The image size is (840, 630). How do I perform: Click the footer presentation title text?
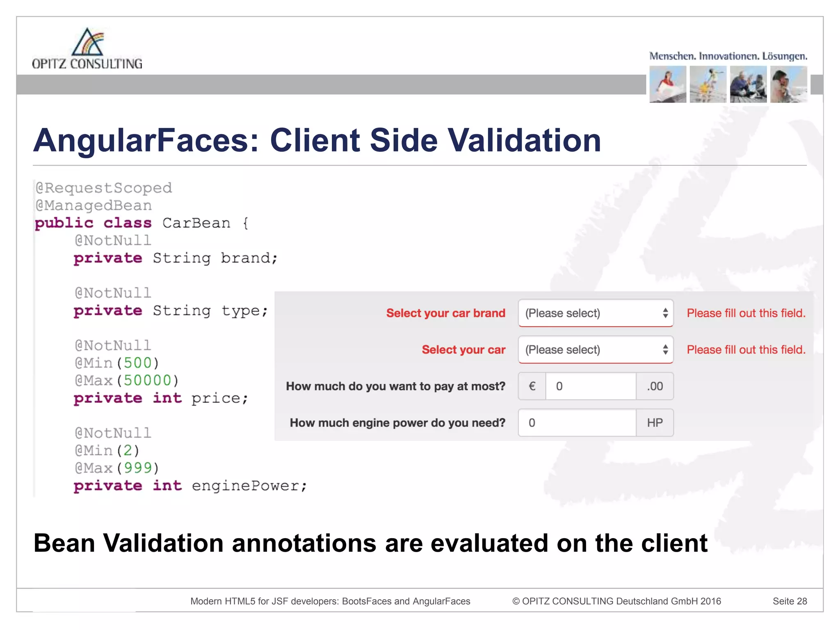click(330, 601)
